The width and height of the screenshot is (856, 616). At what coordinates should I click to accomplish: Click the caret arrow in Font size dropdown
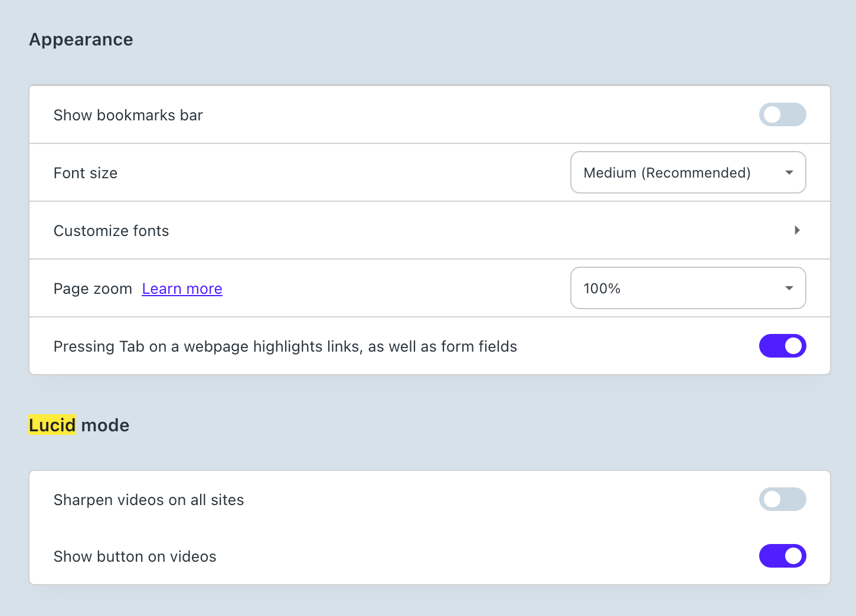(789, 172)
